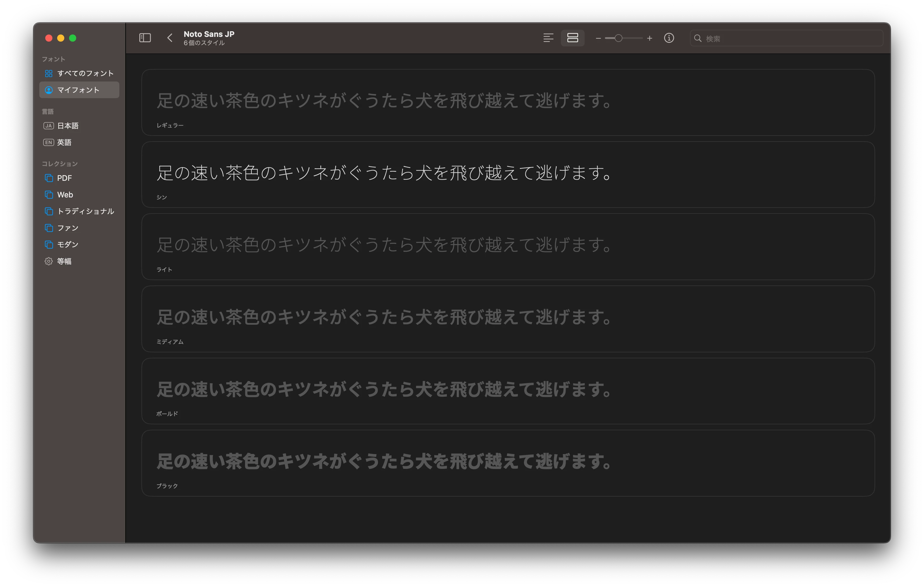This screenshot has width=924, height=587.
Task: Click the preview size slider knob
Action: coord(618,38)
